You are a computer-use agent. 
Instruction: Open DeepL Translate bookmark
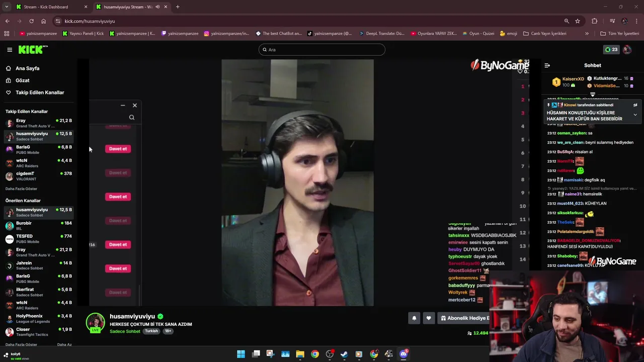tap(382, 34)
